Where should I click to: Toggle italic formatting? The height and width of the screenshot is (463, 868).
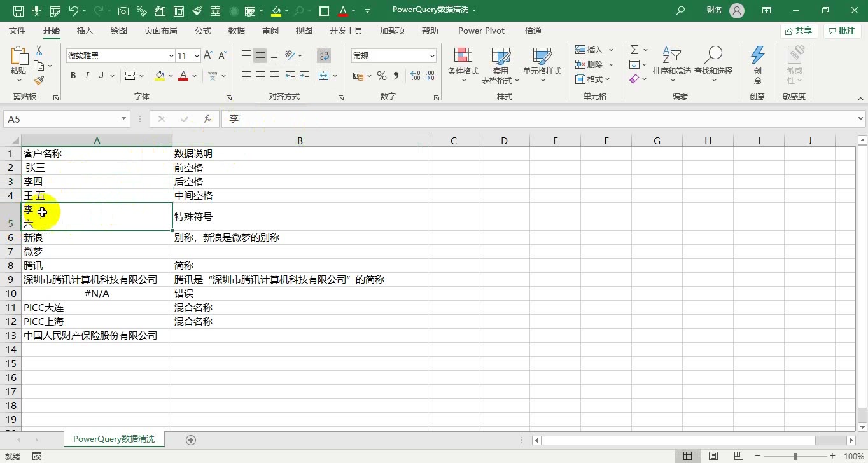pos(87,76)
